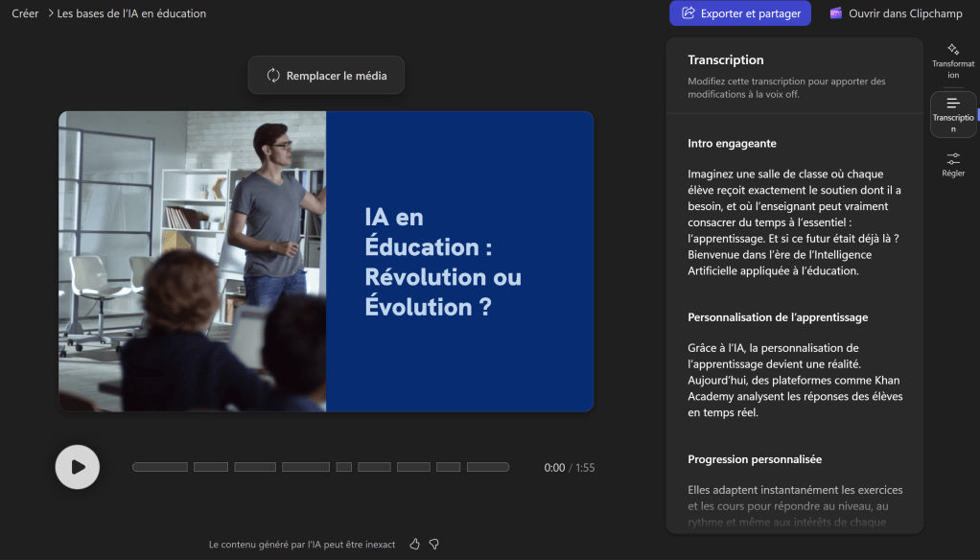
Task: Select the 'Progression personnalisée' section heading
Action: click(754, 459)
